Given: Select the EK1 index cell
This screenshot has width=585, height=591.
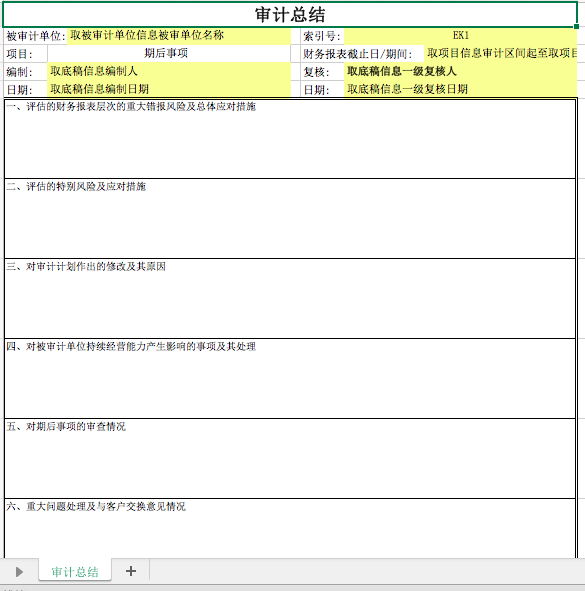Looking at the screenshot, I should (460, 36).
